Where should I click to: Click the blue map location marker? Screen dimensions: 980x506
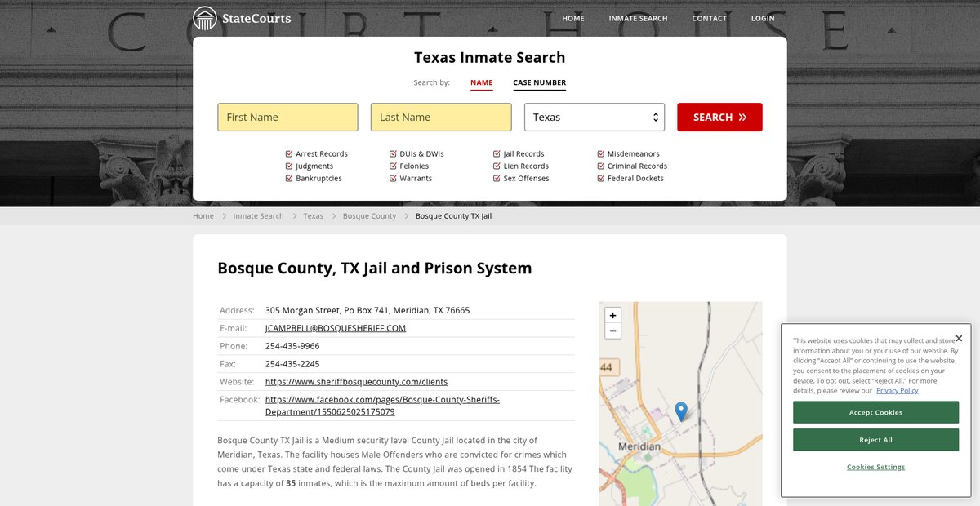(680, 411)
